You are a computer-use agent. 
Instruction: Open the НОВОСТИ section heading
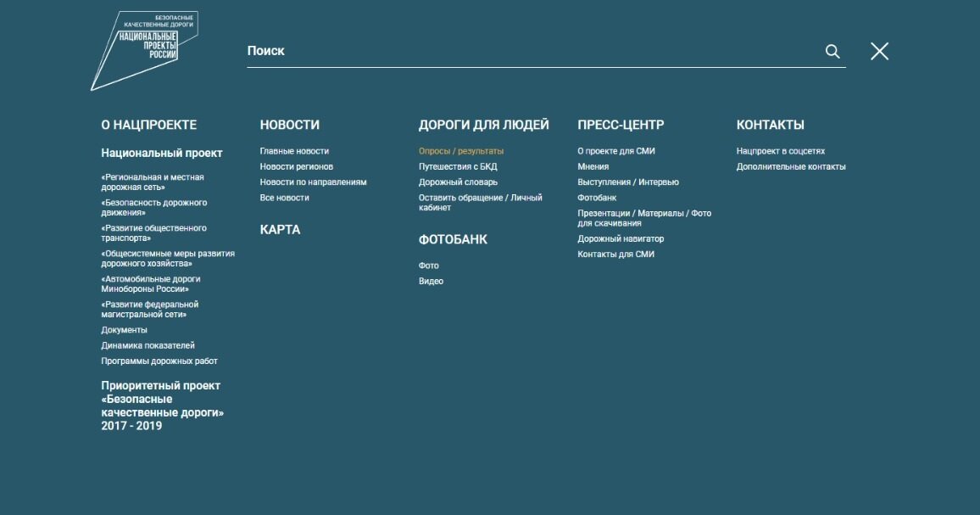[x=289, y=125]
